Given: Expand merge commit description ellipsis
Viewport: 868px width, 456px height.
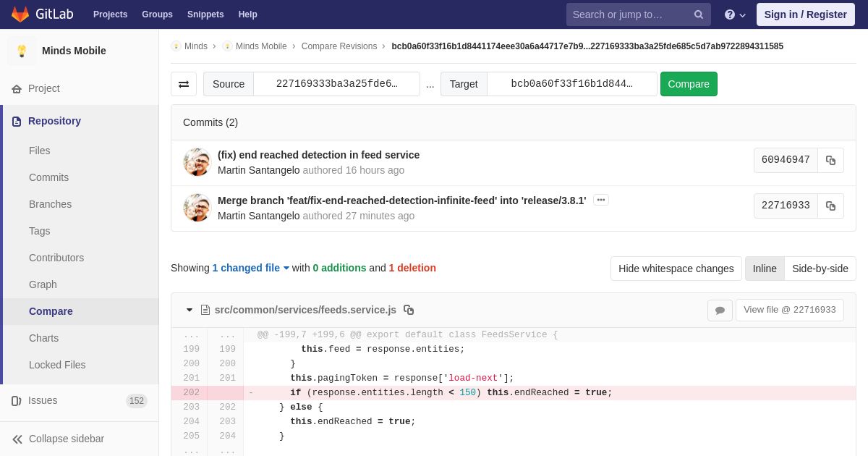Looking at the screenshot, I should [600, 200].
